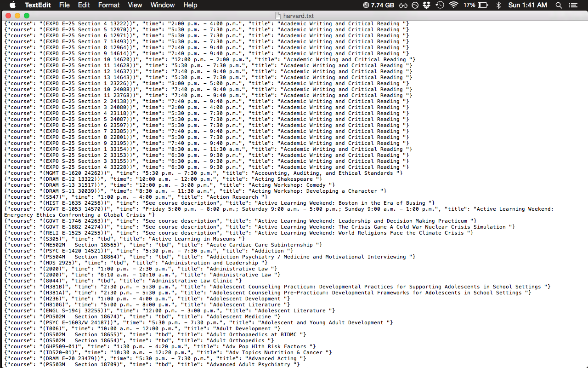Open the View menu
The height and width of the screenshot is (368, 588).
pyautogui.click(x=135, y=5)
